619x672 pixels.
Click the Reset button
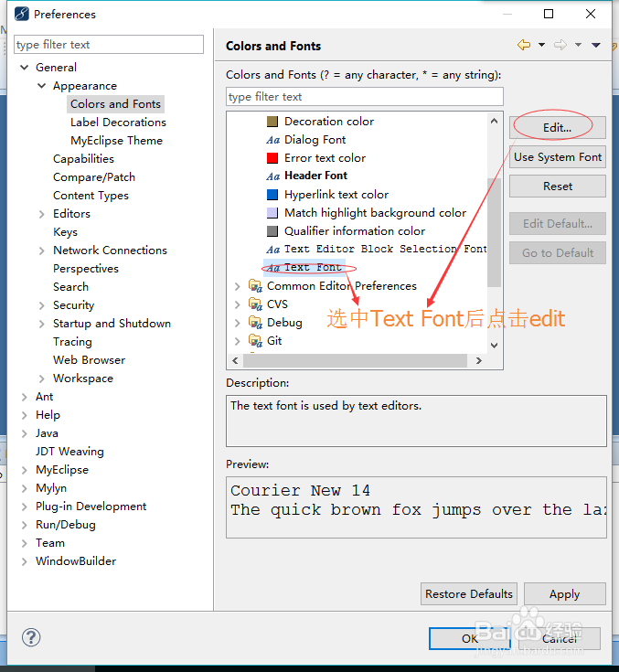(557, 186)
